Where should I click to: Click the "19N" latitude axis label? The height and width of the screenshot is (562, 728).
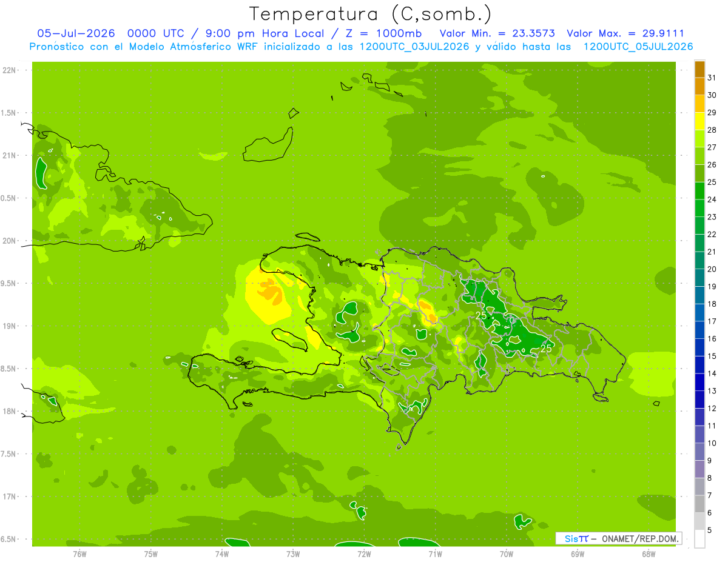pos(9,326)
